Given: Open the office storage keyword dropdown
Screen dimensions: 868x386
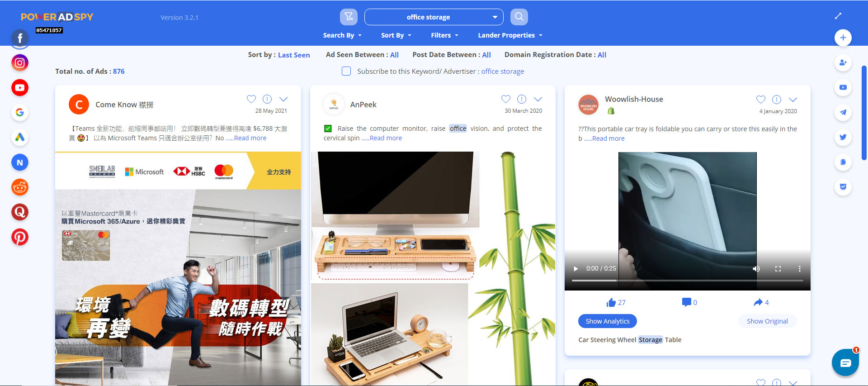Looking at the screenshot, I should [x=495, y=17].
